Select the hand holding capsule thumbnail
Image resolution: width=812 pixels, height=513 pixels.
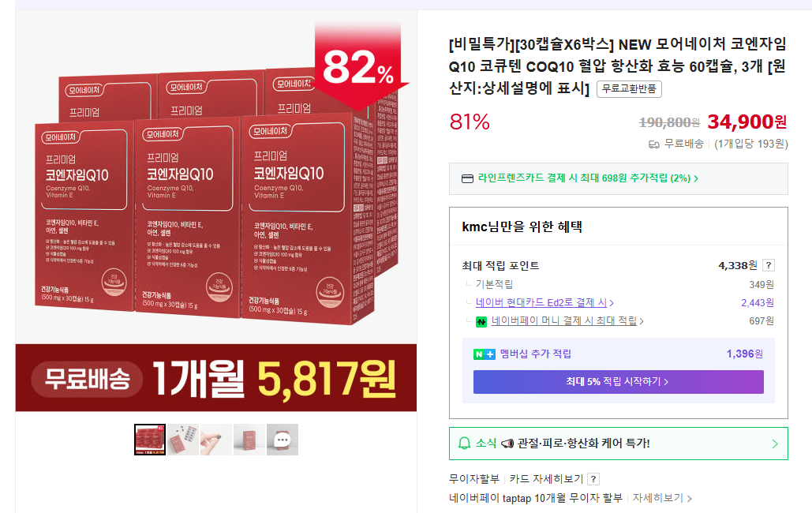point(216,440)
